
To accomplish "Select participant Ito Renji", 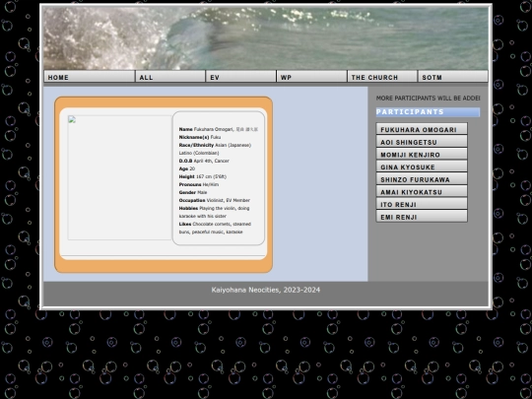I will (422, 204).
